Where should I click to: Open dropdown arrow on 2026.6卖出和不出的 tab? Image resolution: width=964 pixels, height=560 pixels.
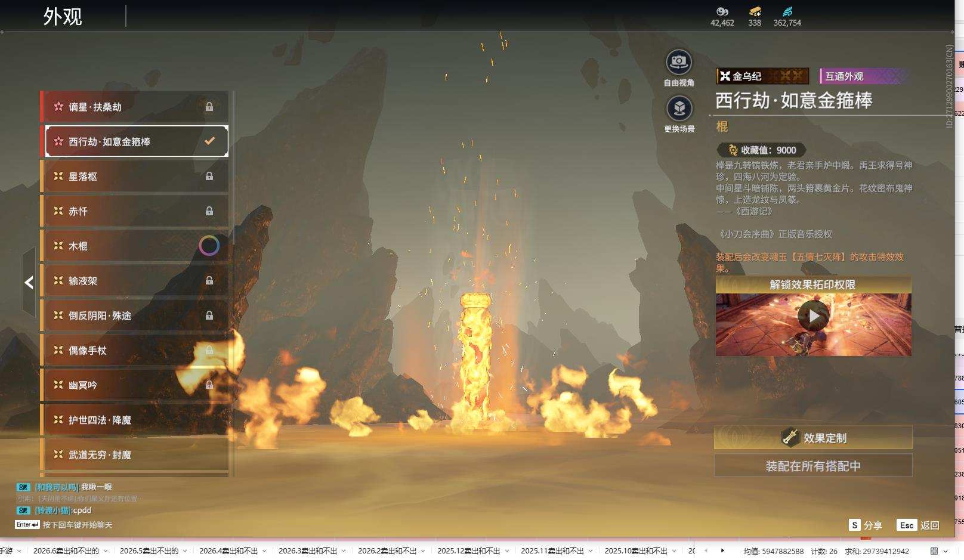(106, 550)
